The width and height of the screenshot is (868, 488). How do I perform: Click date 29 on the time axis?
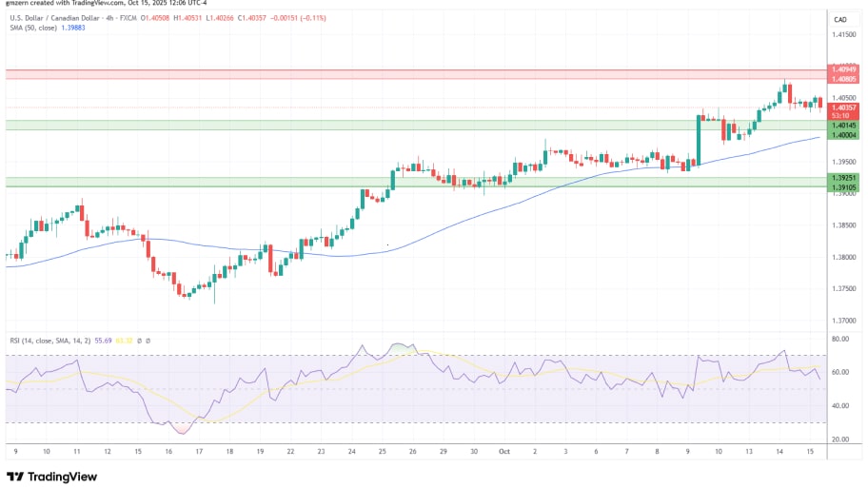click(444, 452)
